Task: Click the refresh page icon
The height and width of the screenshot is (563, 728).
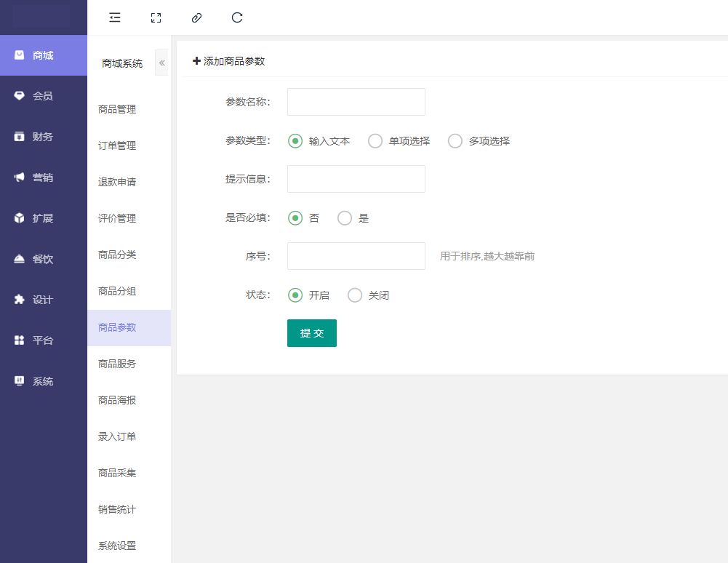Action: [237, 18]
